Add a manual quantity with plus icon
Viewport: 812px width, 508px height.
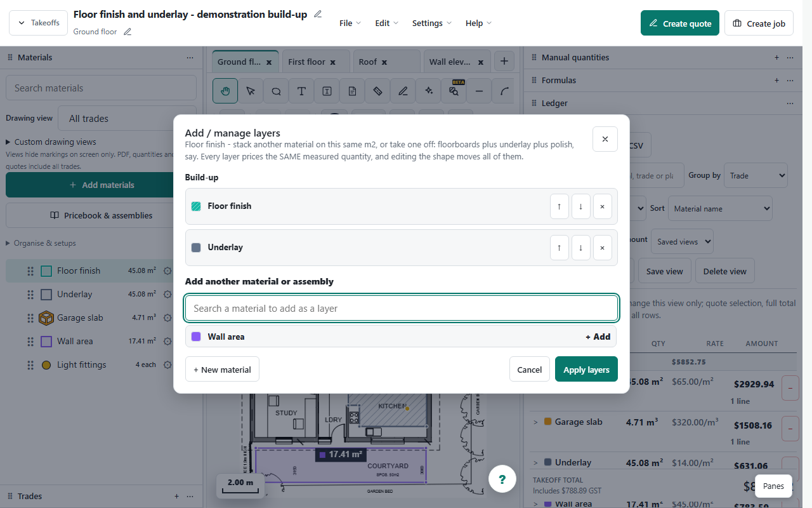pos(776,57)
